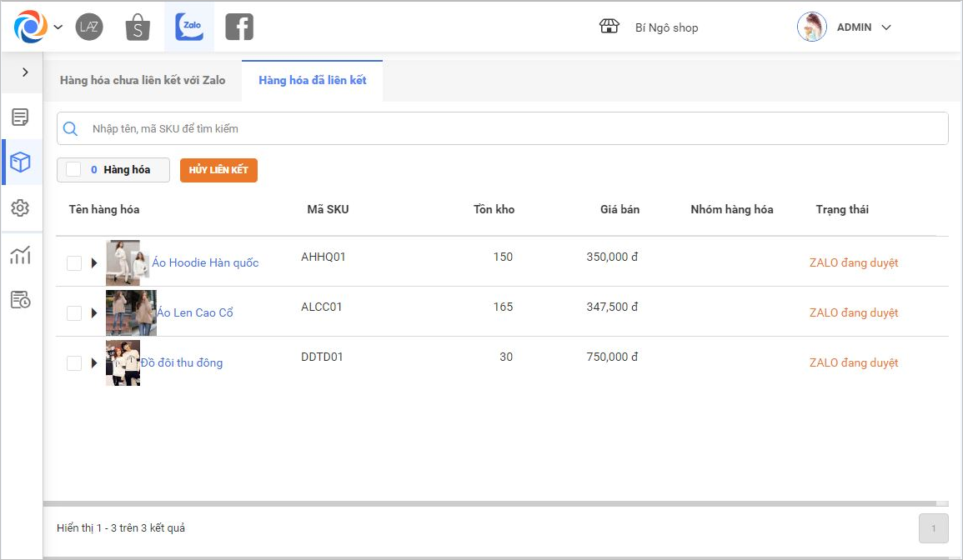Select the Zalo channel icon
The image size is (963, 560).
pos(189,27)
